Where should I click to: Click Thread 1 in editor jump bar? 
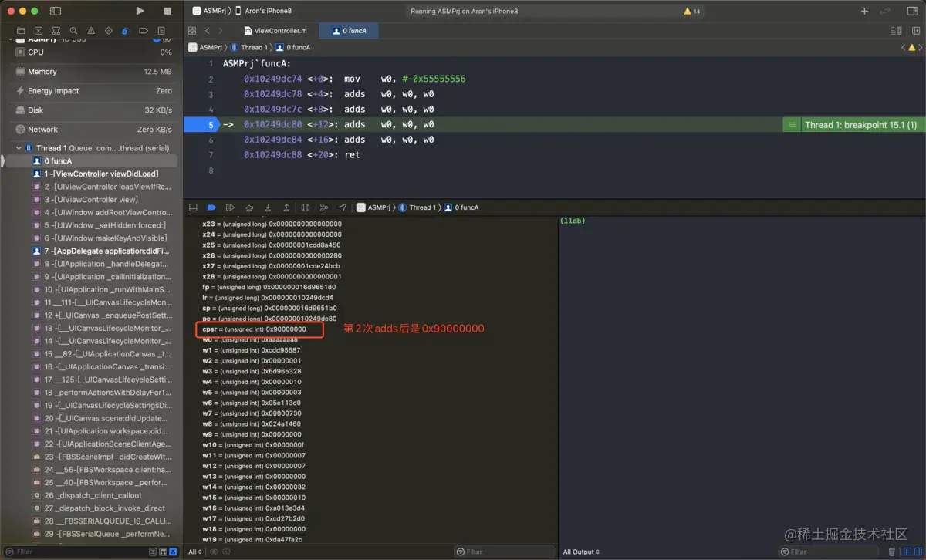tap(248, 47)
